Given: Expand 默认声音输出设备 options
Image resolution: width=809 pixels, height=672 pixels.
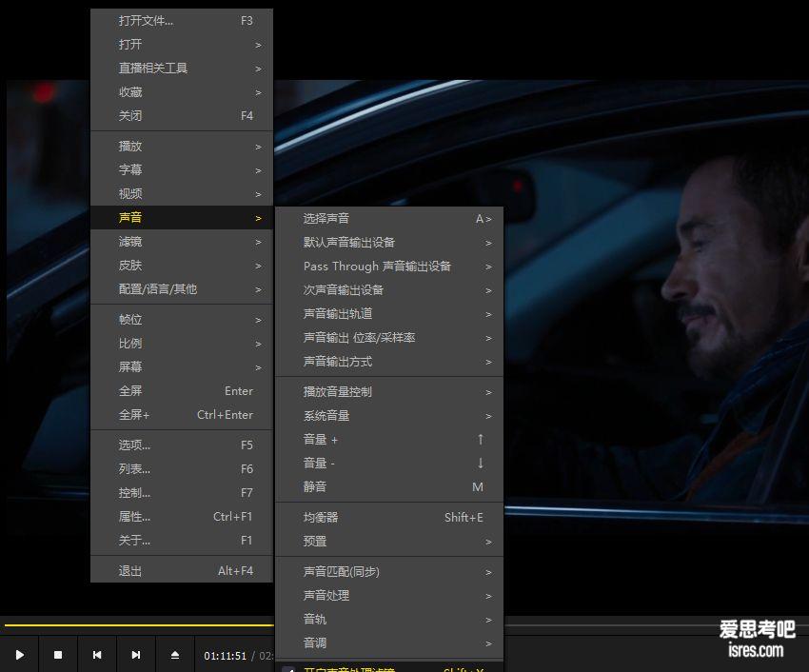Looking at the screenshot, I should tap(389, 243).
